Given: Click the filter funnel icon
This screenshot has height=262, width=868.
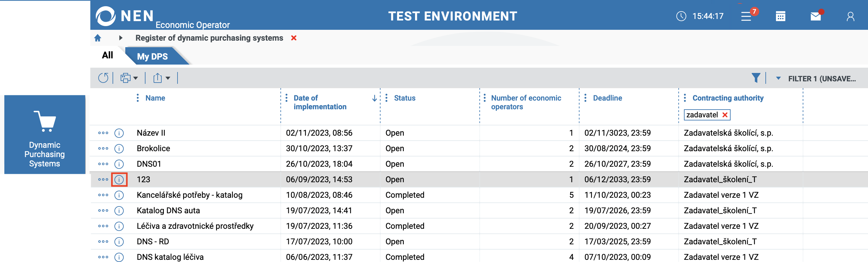Looking at the screenshot, I should (x=755, y=78).
